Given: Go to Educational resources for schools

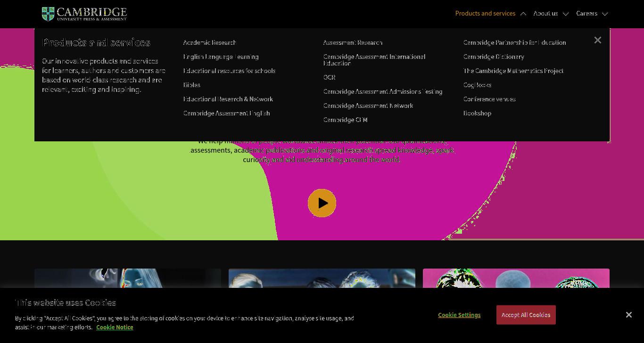Looking at the screenshot, I should click(229, 71).
